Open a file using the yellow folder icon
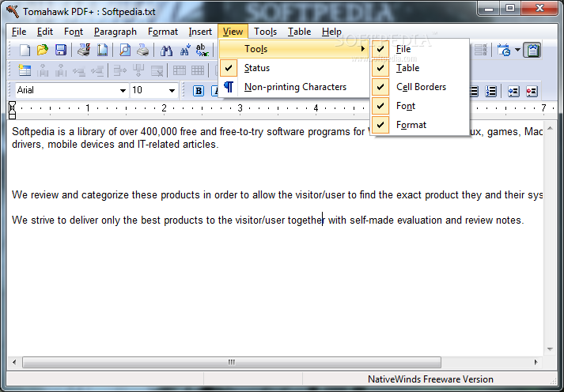Image resolution: width=564 pixels, height=392 pixels. coord(43,50)
